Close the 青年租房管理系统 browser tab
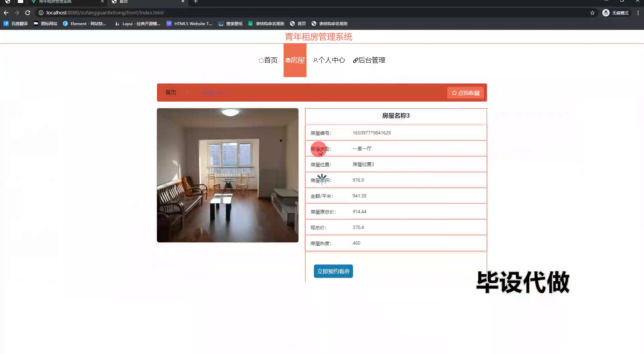 point(102,2)
